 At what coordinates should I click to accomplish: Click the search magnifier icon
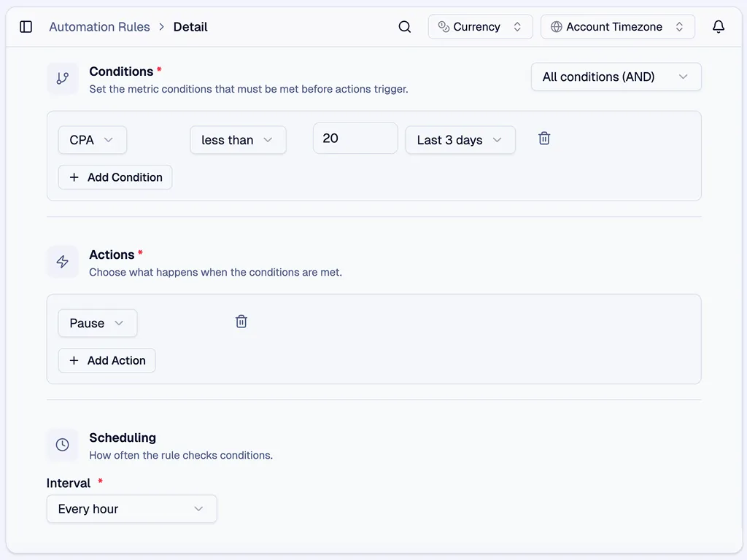(x=405, y=27)
